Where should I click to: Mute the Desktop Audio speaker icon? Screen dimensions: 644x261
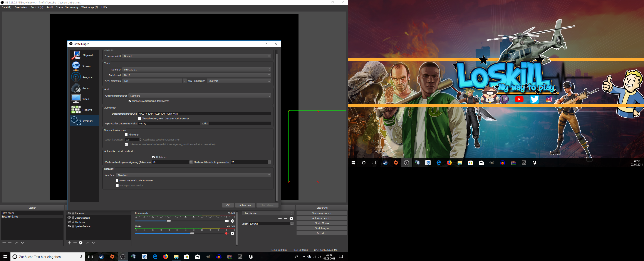pyautogui.click(x=227, y=221)
